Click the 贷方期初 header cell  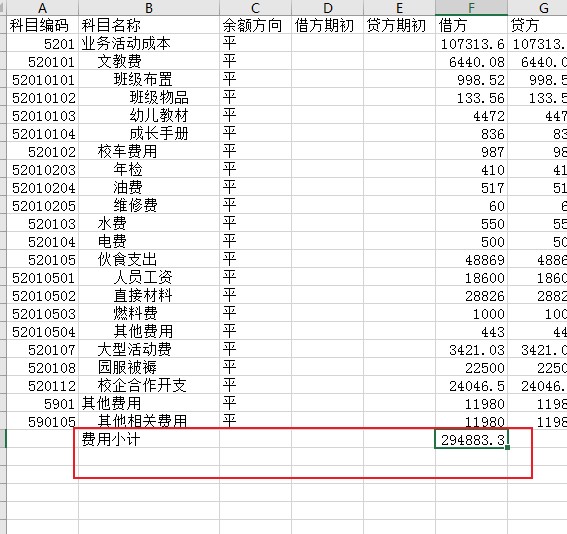(399, 25)
